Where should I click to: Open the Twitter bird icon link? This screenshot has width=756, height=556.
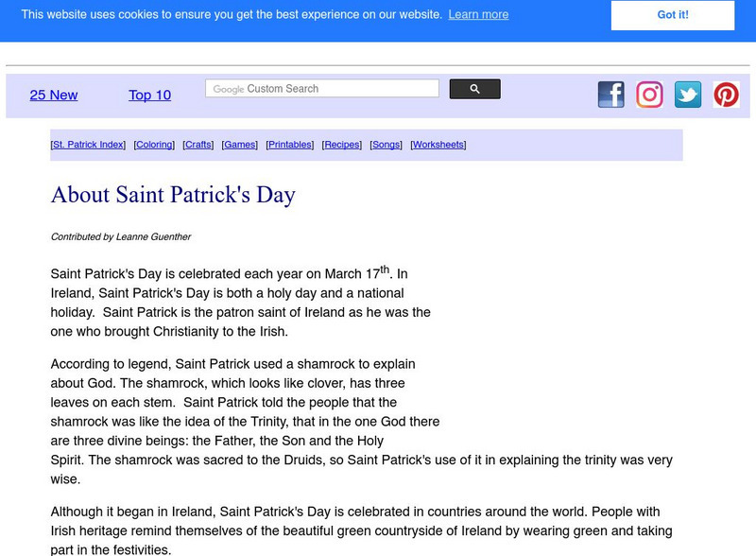click(688, 95)
